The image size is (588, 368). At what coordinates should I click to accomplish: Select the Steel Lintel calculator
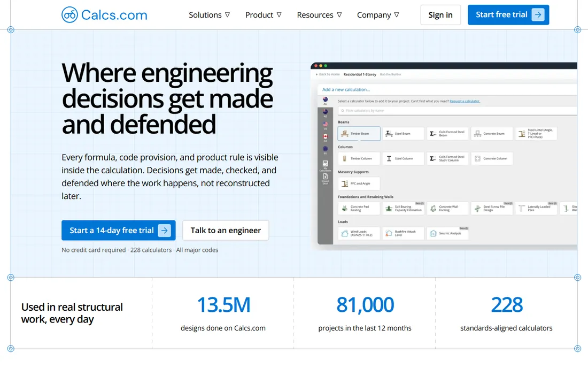[x=536, y=134]
